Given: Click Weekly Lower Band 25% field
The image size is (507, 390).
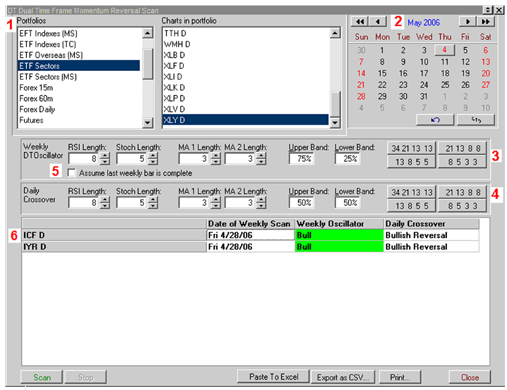Looking at the screenshot, I should pyautogui.click(x=348, y=159).
